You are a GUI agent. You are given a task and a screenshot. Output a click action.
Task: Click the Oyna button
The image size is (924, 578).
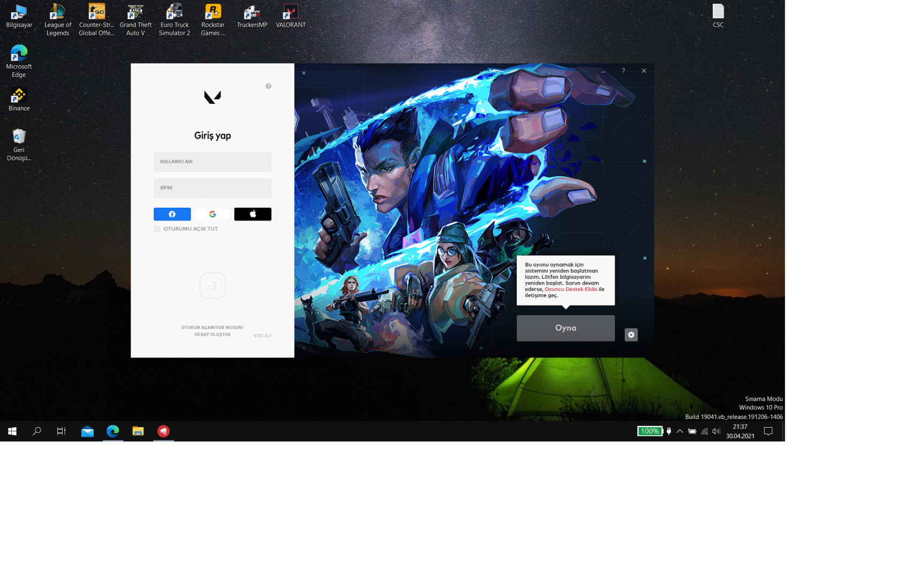566,328
